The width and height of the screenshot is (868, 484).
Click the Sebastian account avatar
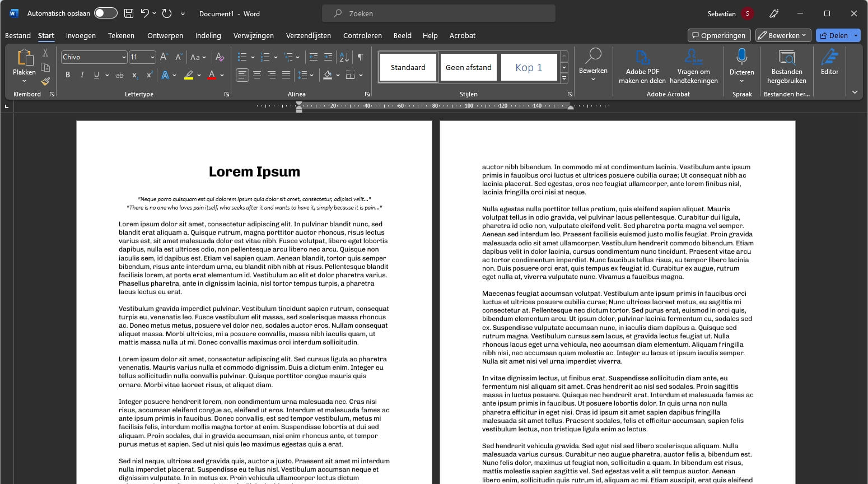point(748,13)
